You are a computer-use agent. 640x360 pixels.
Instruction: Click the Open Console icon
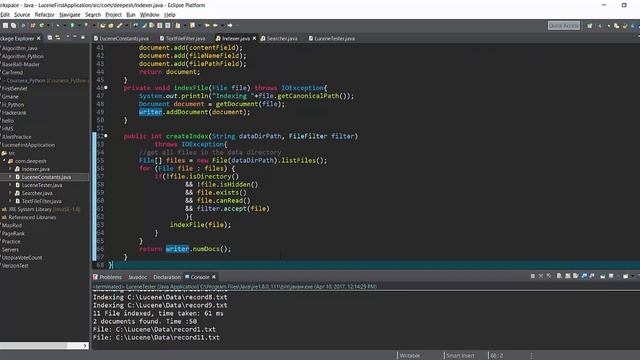626,276
